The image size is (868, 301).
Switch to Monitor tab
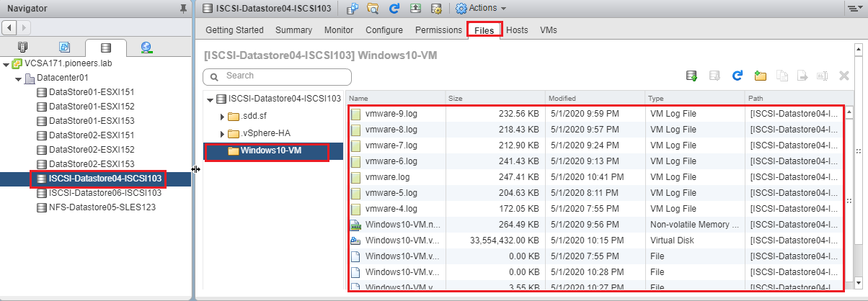339,30
